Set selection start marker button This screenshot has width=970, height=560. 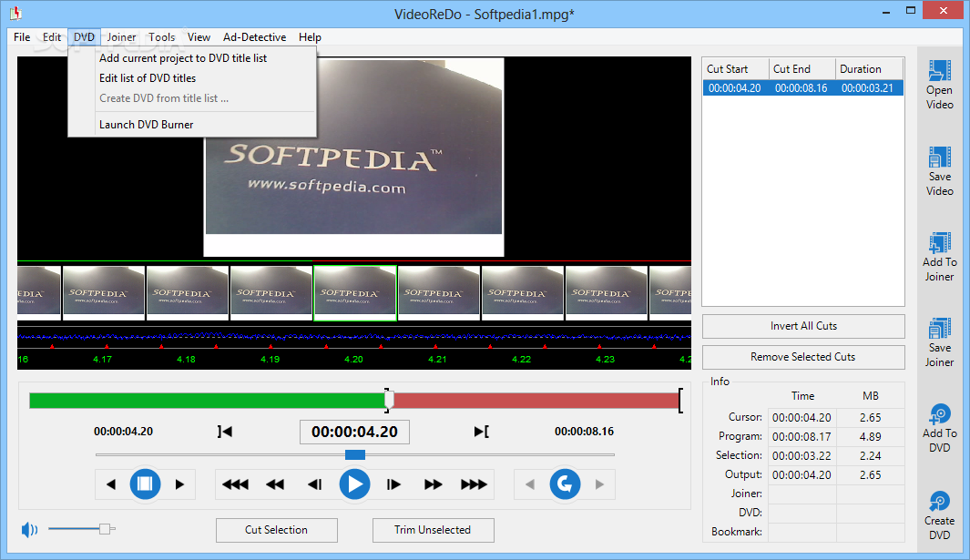(x=225, y=432)
